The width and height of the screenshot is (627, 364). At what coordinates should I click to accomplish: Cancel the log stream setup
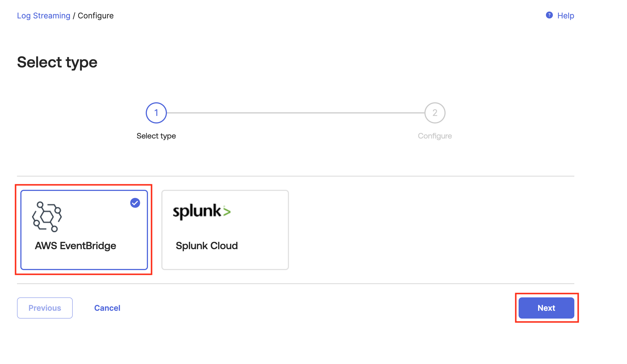(x=107, y=308)
